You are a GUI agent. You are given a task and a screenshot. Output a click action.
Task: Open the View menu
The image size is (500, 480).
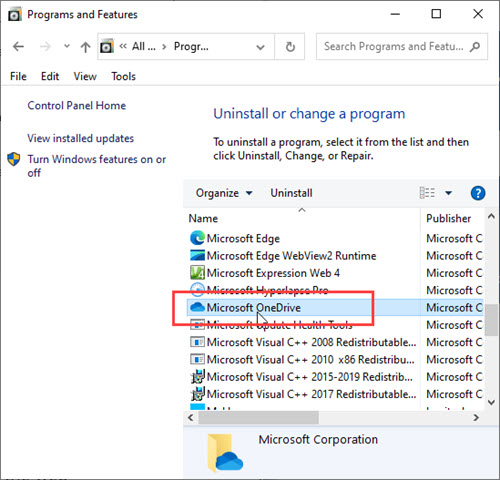(x=85, y=76)
